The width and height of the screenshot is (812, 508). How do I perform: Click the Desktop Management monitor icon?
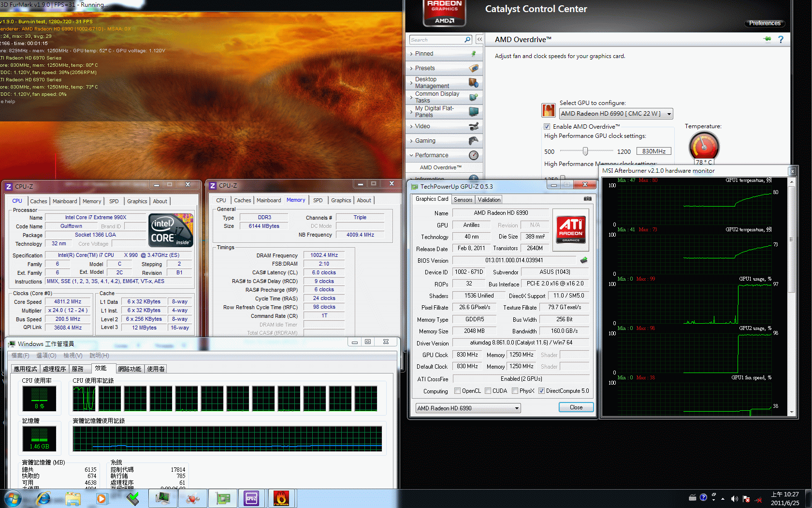point(474,83)
